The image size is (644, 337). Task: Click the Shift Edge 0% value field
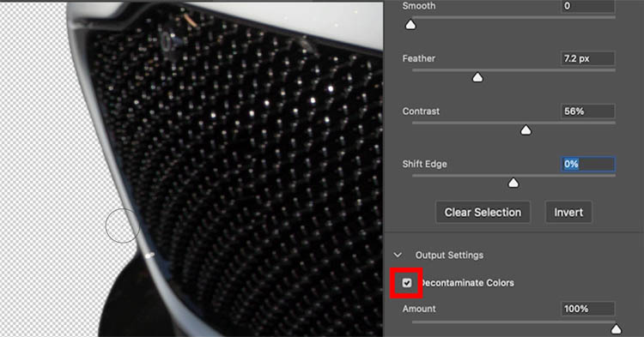[x=587, y=164]
